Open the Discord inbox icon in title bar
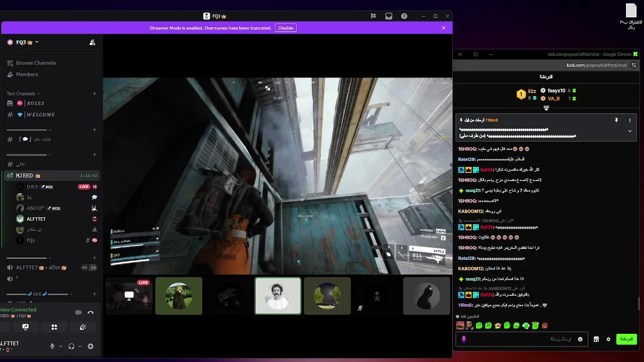 [x=388, y=16]
